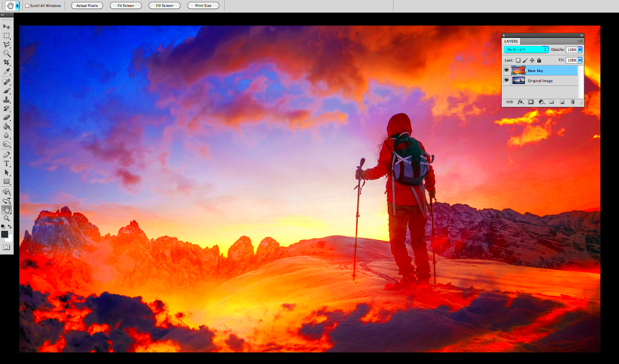The width and height of the screenshot is (619, 364).
Task: Reset default foreground and background colors
Action: 3,227
